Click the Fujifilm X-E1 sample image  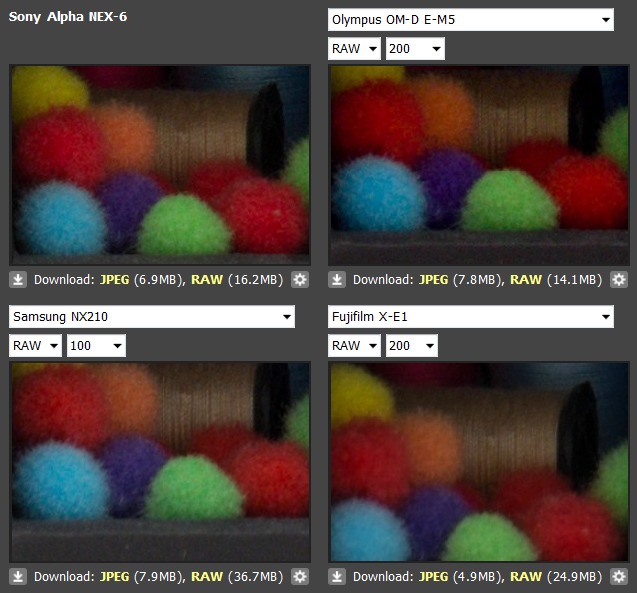478,461
